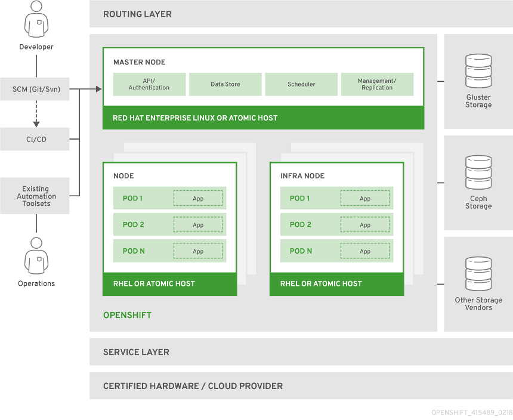Click the Other Storage Vendors database icon
513x420 pixels.
click(478, 273)
